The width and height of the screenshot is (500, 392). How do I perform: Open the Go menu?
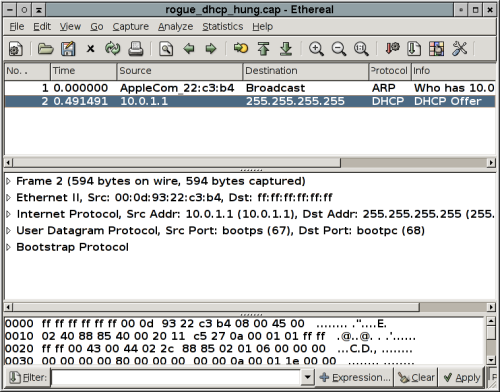pos(97,26)
